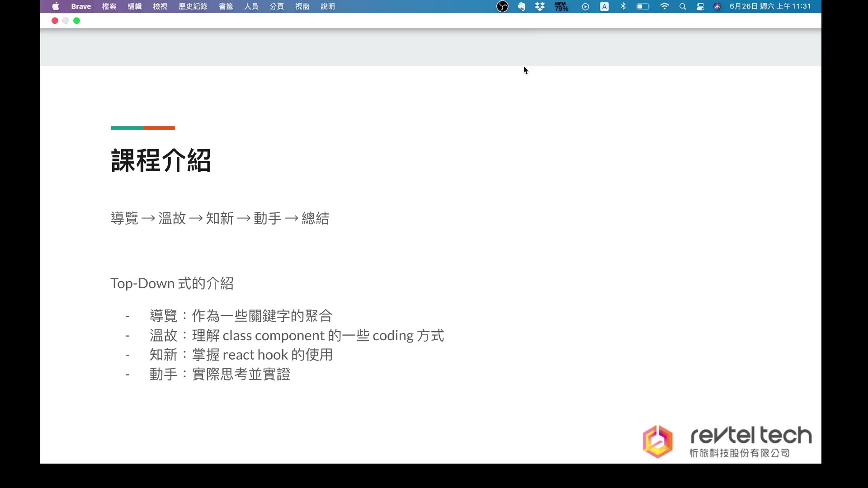Launch Siri from the menu bar
Image resolution: width=868 pixels, height=488 pixels.
click(x=717, y=6)
